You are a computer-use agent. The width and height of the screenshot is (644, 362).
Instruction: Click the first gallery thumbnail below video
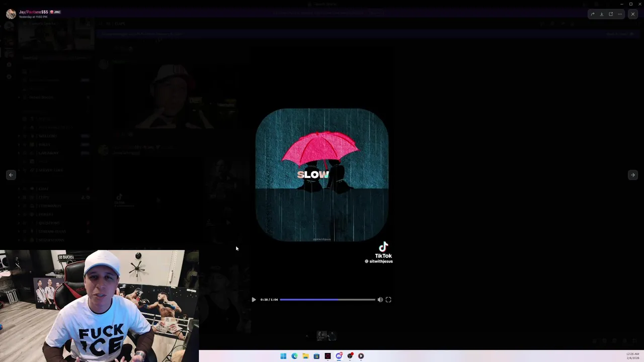click(x=321, y=335)
